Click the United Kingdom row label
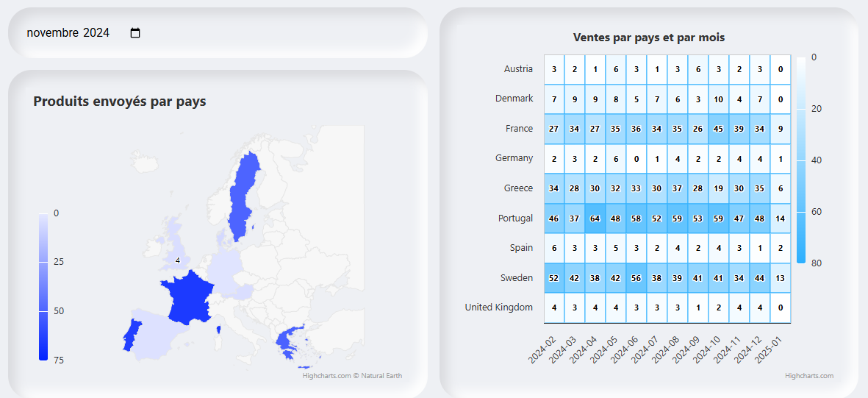The height and width of the screenshot is (398, 868). [499, 307]
